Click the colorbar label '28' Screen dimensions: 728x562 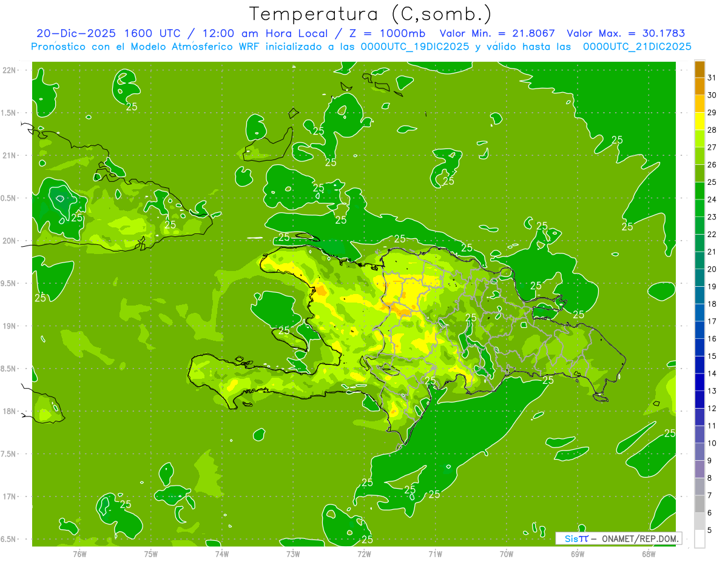click(712, 130)
